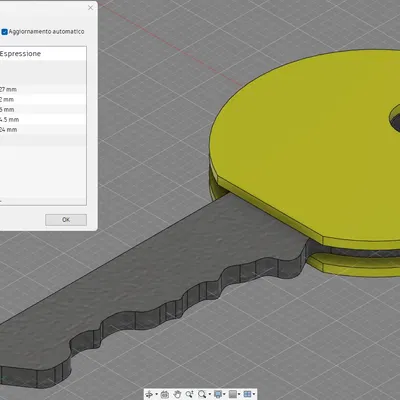Expand the zoom window options arrow

pos(210,394)
